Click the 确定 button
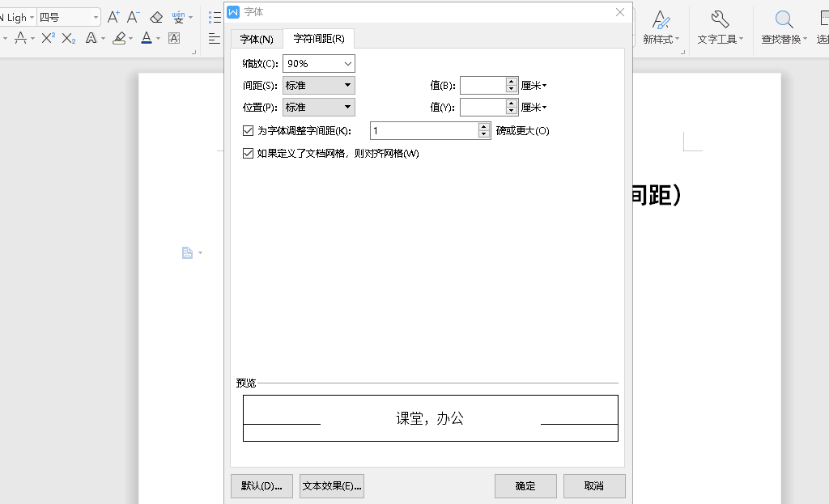Screen dimensions: 829x504 [x=525, y=486]
